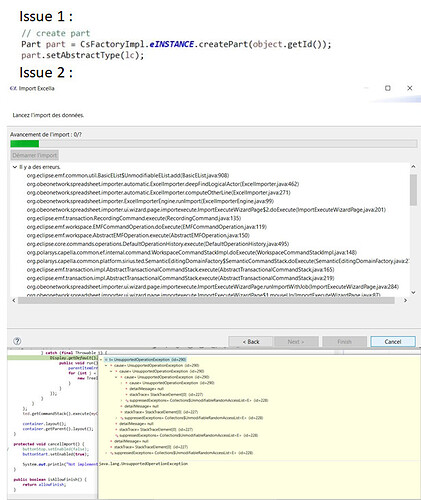
Task: Click the horizontal scroll-right arrow
Action: pyautogui.click(x=405, y=300)
